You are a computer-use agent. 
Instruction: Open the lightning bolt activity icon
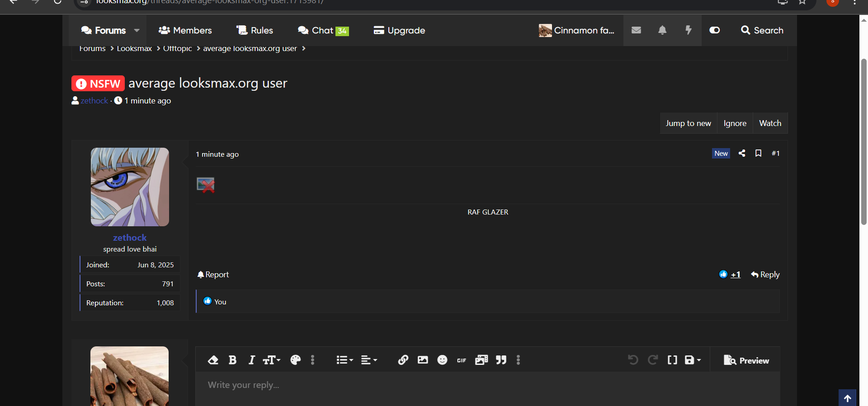[688, 30]
